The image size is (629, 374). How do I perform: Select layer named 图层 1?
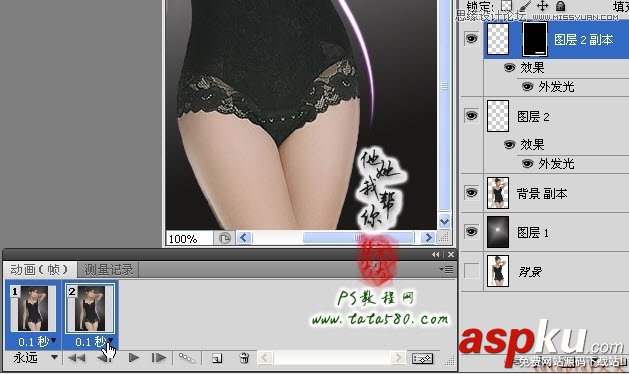pos(533,233)
